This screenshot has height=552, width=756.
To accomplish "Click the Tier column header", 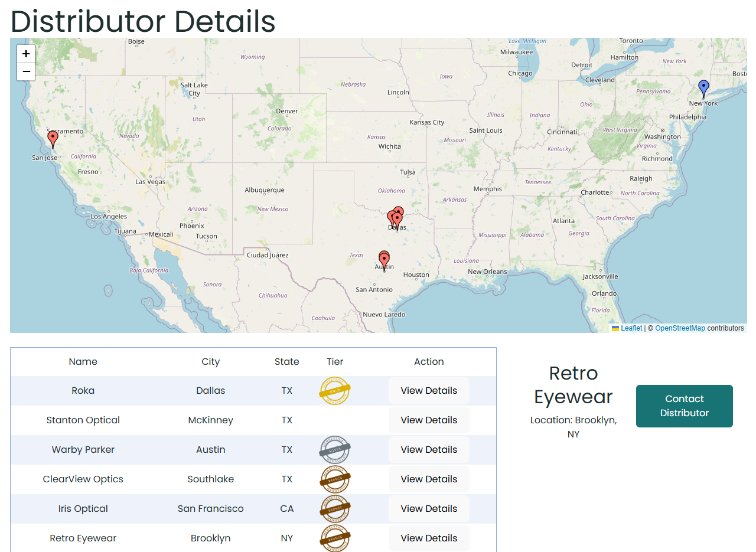I will pyautogui.click(x=335, y=362).
